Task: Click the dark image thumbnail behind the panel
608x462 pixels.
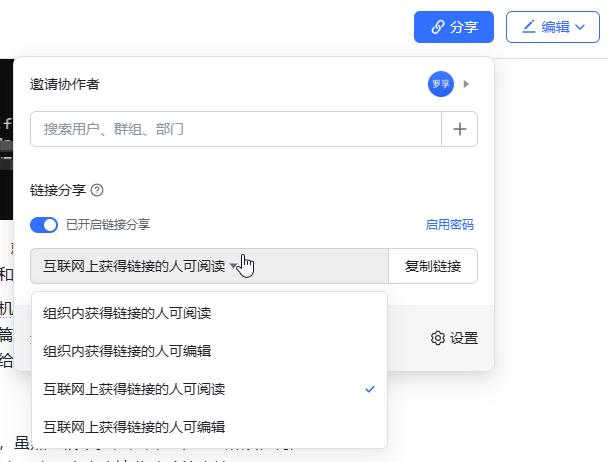Action: coord(6,150)
